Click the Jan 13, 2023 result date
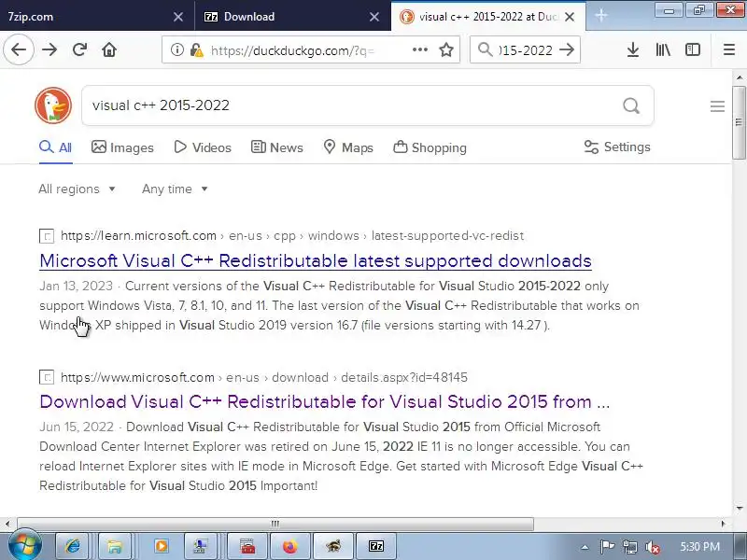747x560 pixels. pos(77,286)
